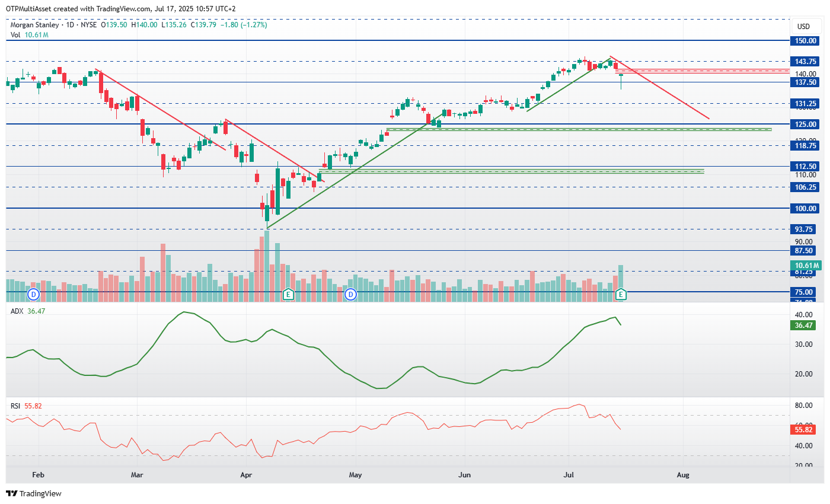This screenshot has height=504, width=830.
Task: Click the 1D timeframe label
Action: pos(71,25)
